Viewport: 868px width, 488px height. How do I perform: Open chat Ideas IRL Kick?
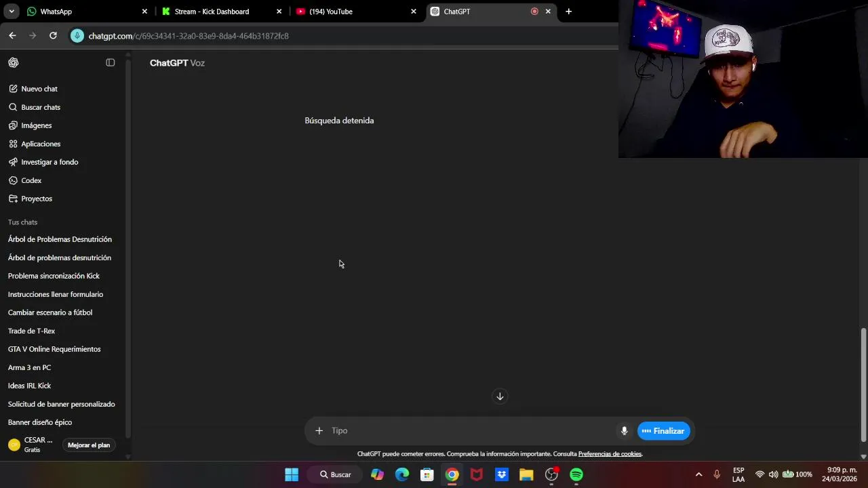click(29, 386)
